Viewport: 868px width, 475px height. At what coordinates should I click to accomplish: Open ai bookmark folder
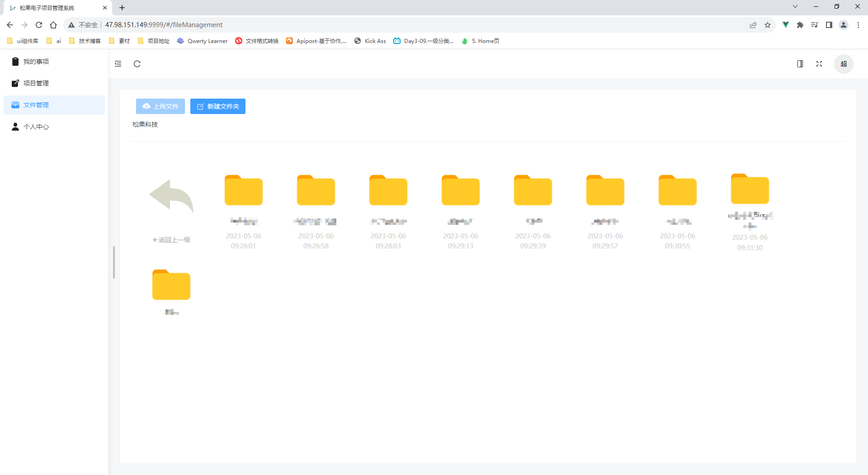click(54, 41)
